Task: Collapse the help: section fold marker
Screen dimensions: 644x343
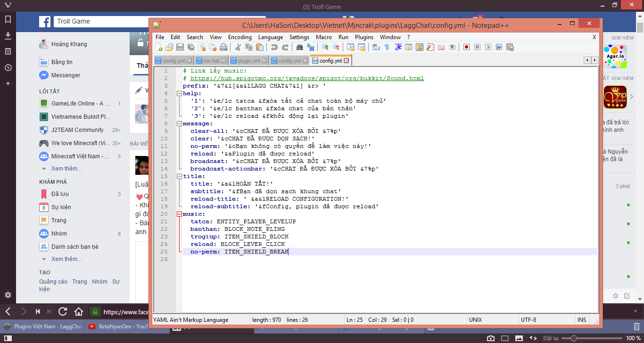Action: click(x=179, y=94)
